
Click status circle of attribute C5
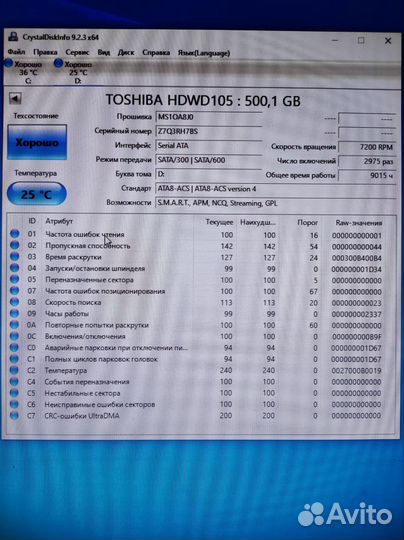(x=14, y=393)
